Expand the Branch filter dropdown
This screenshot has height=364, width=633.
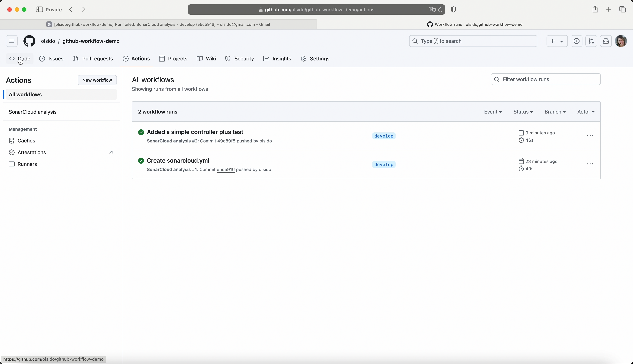[555, 112]
